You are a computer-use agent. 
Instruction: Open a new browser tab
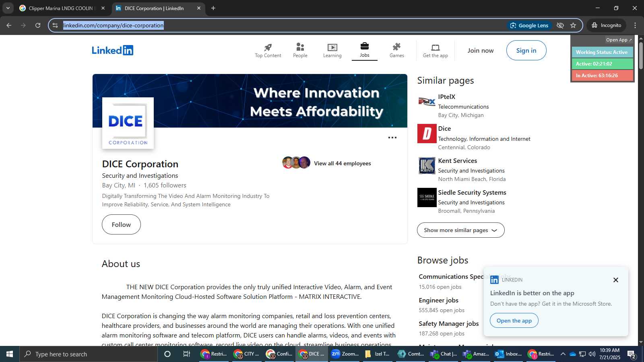pyautogui.click(x=213, y=8)
